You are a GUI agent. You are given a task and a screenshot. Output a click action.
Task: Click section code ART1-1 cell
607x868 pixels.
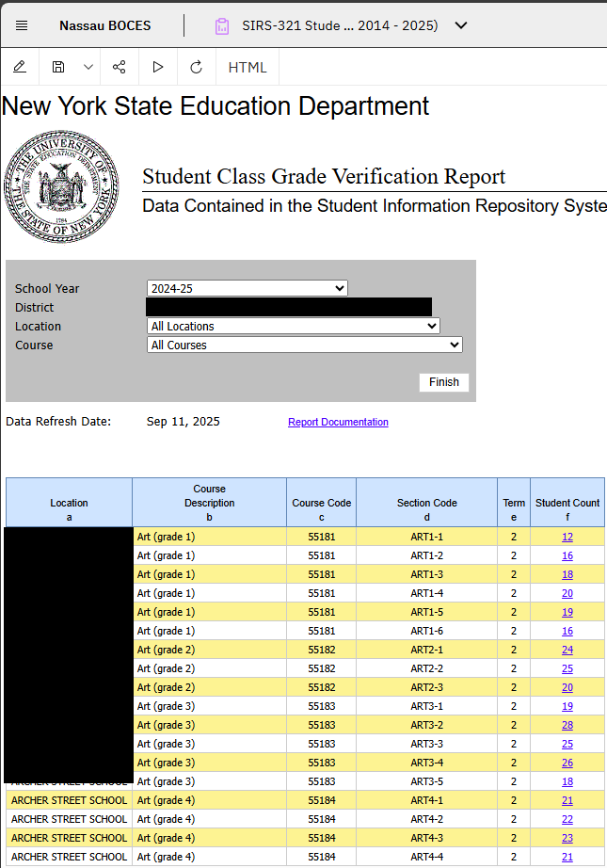coord(426,537)
